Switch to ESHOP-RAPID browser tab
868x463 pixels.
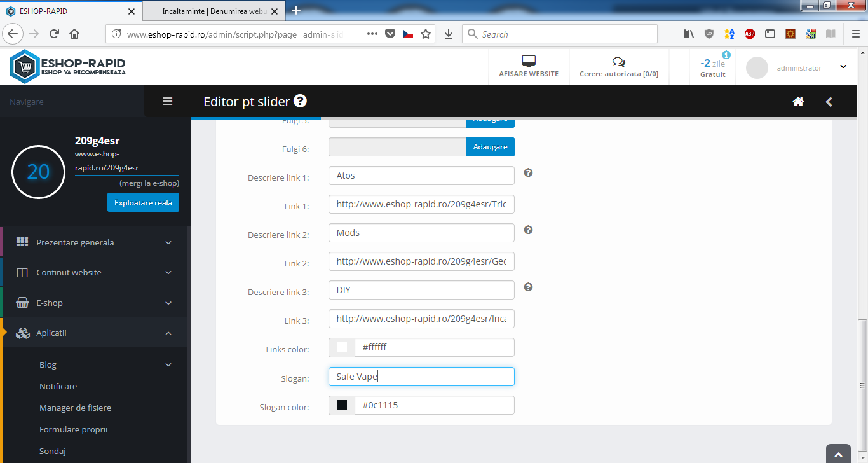70,11
